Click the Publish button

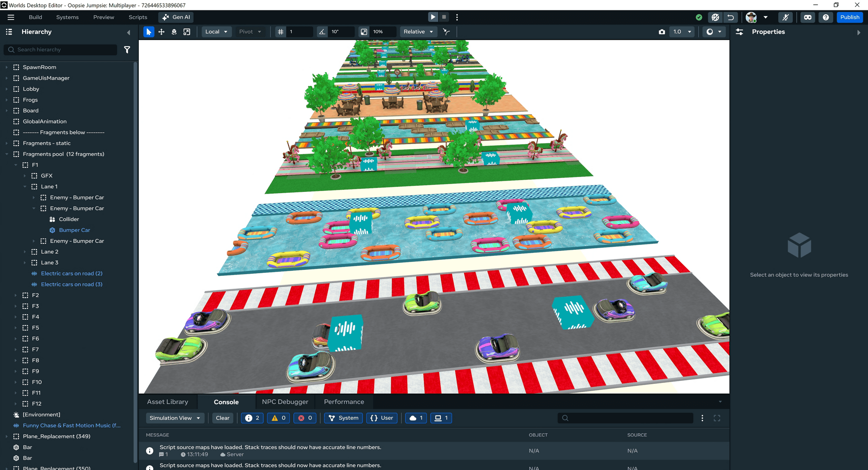point(849,17)
